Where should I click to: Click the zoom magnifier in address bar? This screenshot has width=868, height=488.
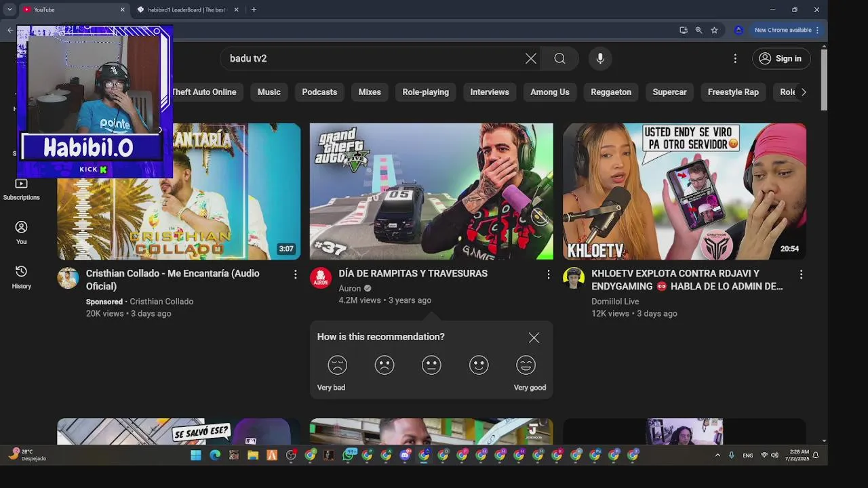click(698, 30)
